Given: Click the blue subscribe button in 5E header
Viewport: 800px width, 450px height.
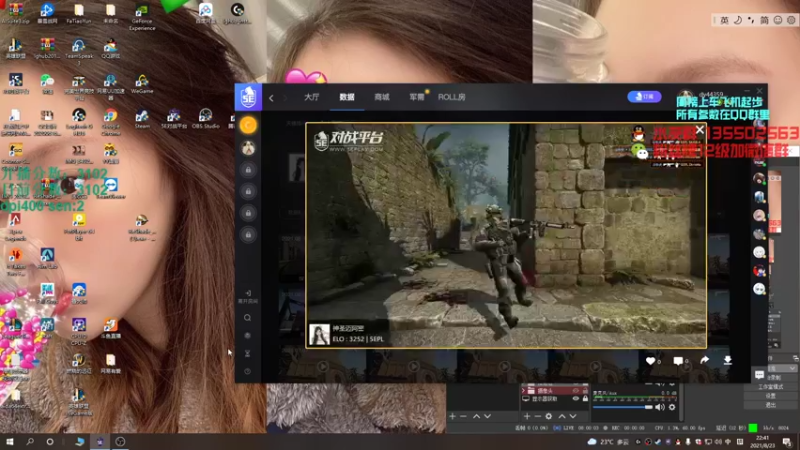Looking at the screenshot, I should [x=644, y=96].
